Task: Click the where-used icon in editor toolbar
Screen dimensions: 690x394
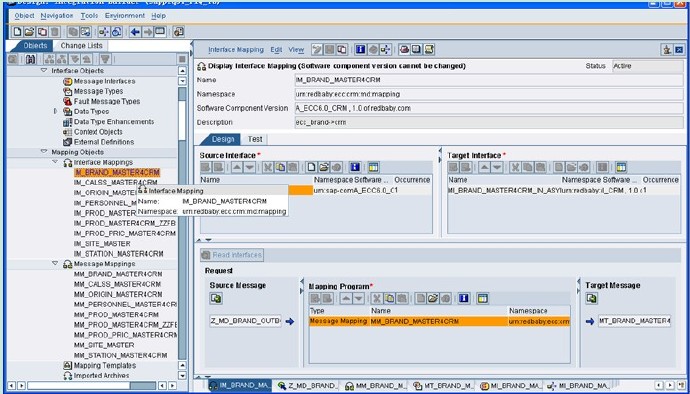Action: 385,49
